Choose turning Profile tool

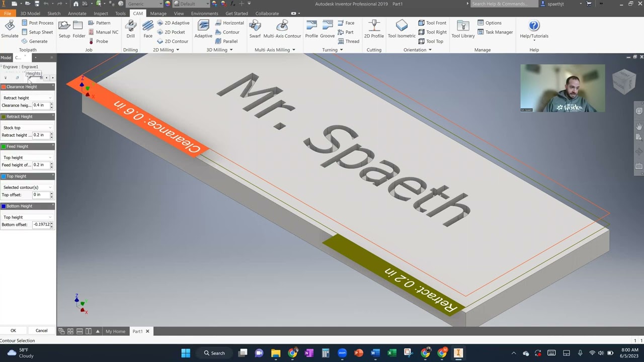pyautogui.click(x=311, y=29)
